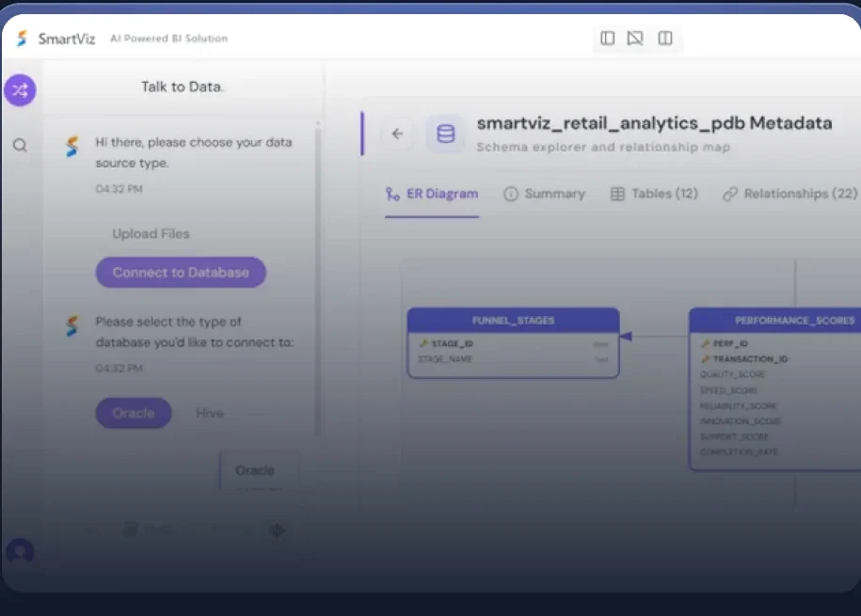Click the Tables grid icon

(x=617, y=194)
